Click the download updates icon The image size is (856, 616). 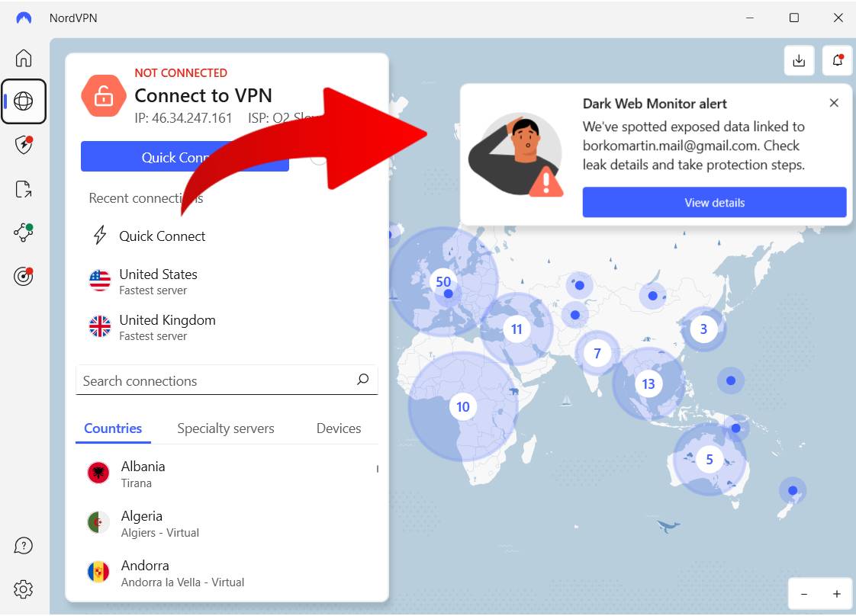(799, 60)
